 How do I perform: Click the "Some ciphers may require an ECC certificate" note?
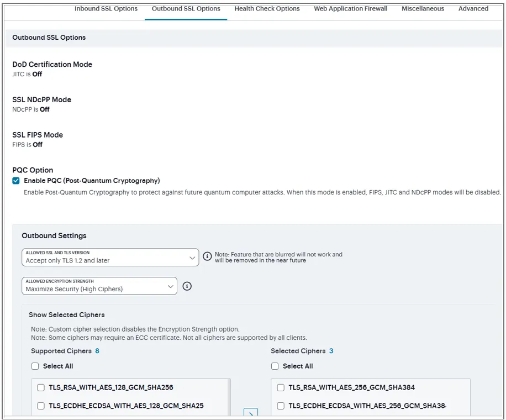click(169, 338)
